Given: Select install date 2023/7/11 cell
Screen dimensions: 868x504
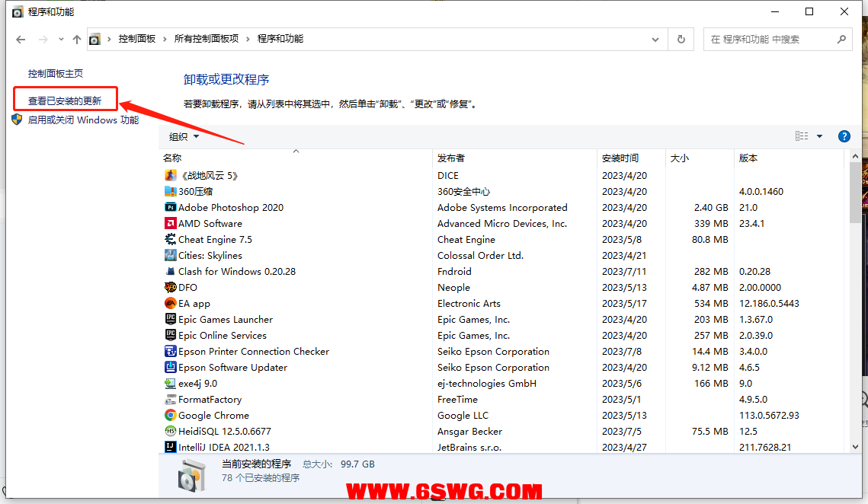Looking at the screenshot, I should pos(624,272).
